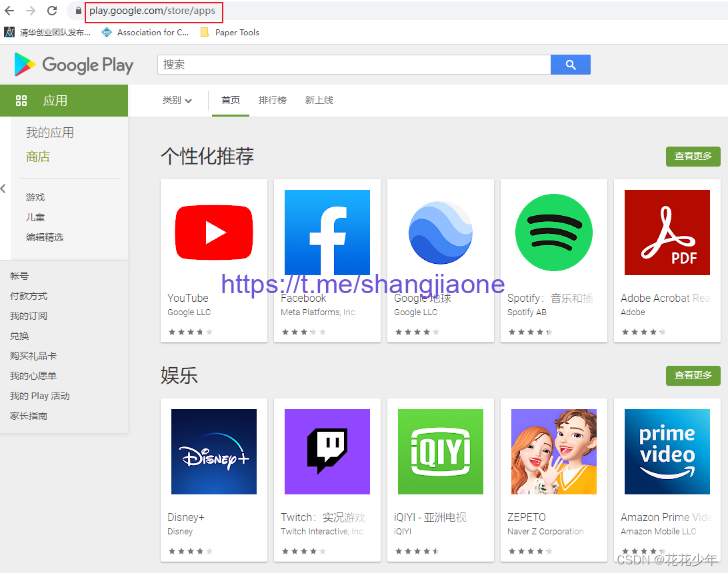Viewport: 728px width, 573px height.
Task: Open the iQIYI app icon
Action: (x=441, y=452)
